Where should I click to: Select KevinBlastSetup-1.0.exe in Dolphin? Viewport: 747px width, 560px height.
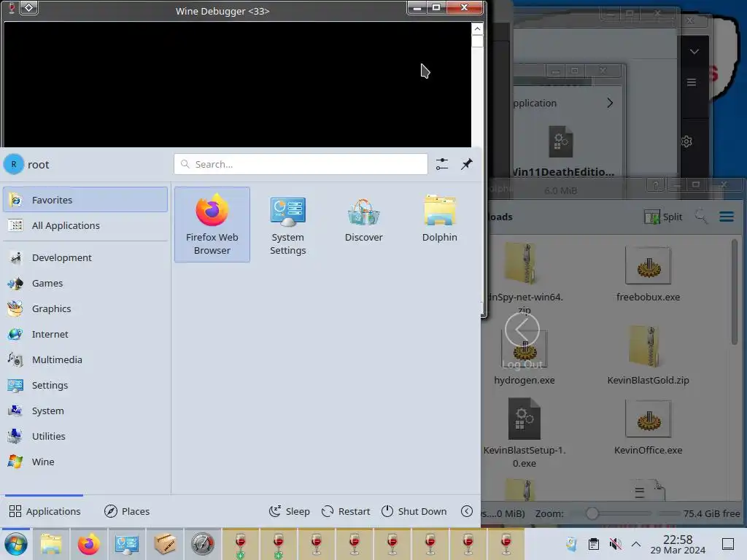(x=524, y=433)
